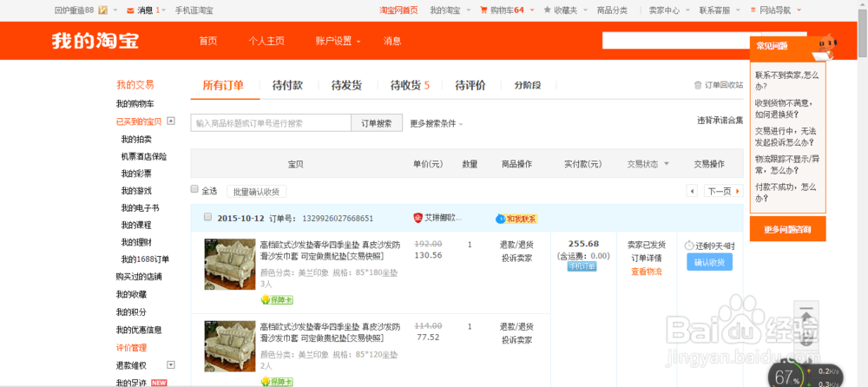Collapse the 已买到的宝贝 section
Screen dimensions: 868x387
point(171,121)
